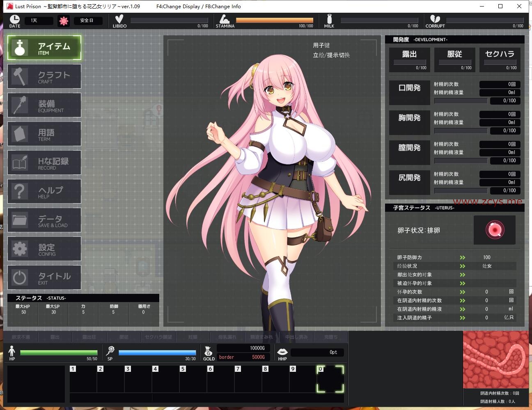Click the 最大SP 30 stat
This screenshot has width=532, height=410.
coord(53,309)
